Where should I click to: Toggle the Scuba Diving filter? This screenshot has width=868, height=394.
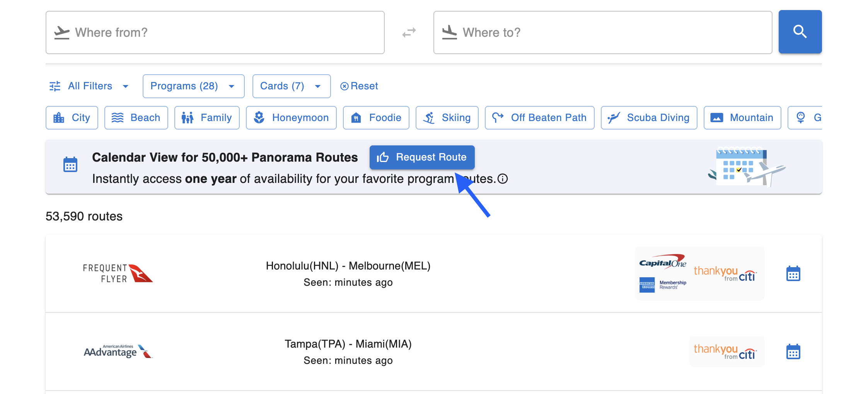(649, 118)
